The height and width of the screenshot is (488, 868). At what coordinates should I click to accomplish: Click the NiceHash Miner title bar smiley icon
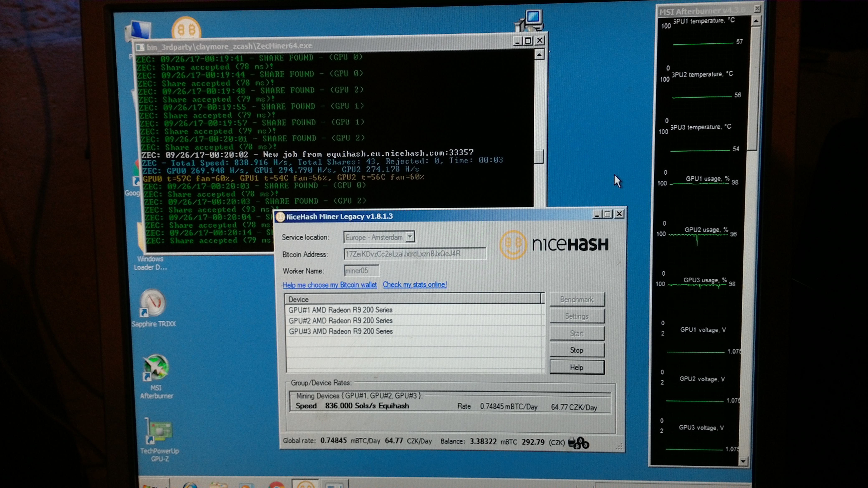click(x=280, y=217)
